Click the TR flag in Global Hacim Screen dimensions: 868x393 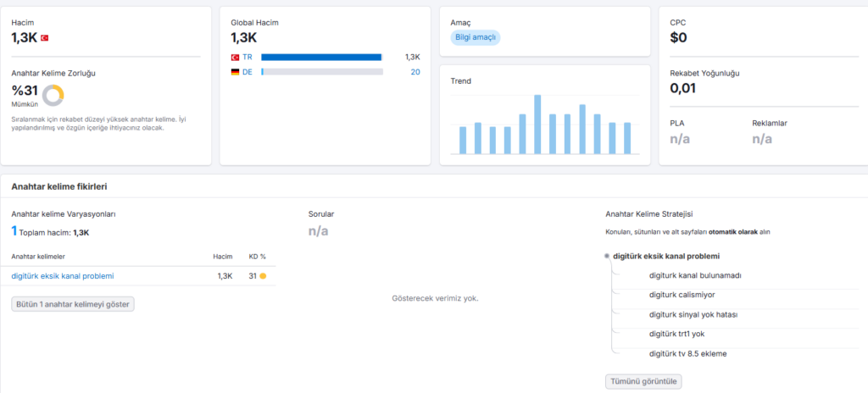pyautogui.click(x=235, y=57)
